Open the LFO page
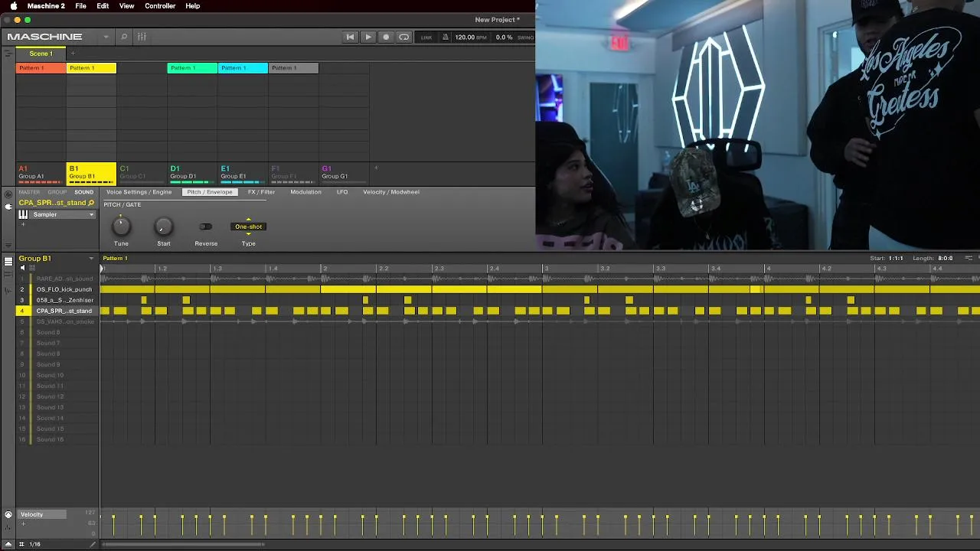The width and height of the screenshot is (980, 551). click(x=342, y=192)
